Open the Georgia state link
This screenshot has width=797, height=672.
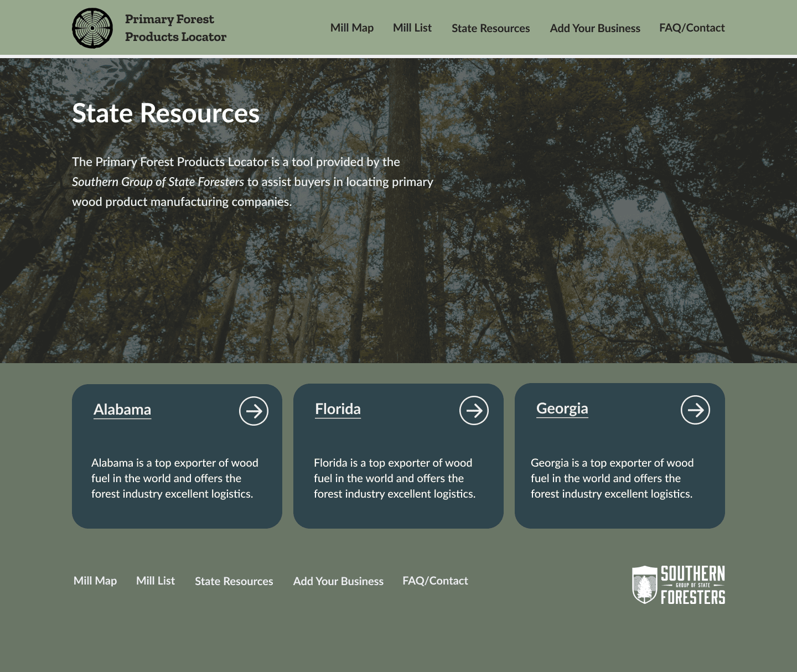(x=562, y=409)
